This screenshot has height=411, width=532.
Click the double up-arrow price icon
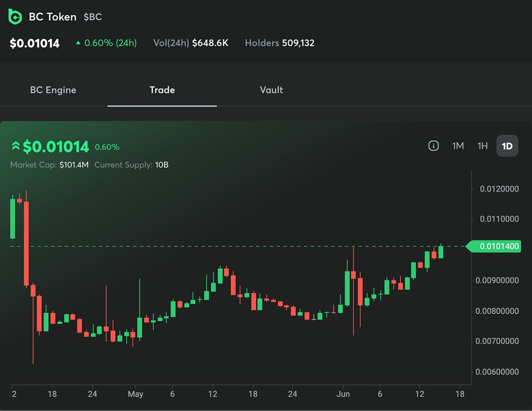tap(16, 146)
